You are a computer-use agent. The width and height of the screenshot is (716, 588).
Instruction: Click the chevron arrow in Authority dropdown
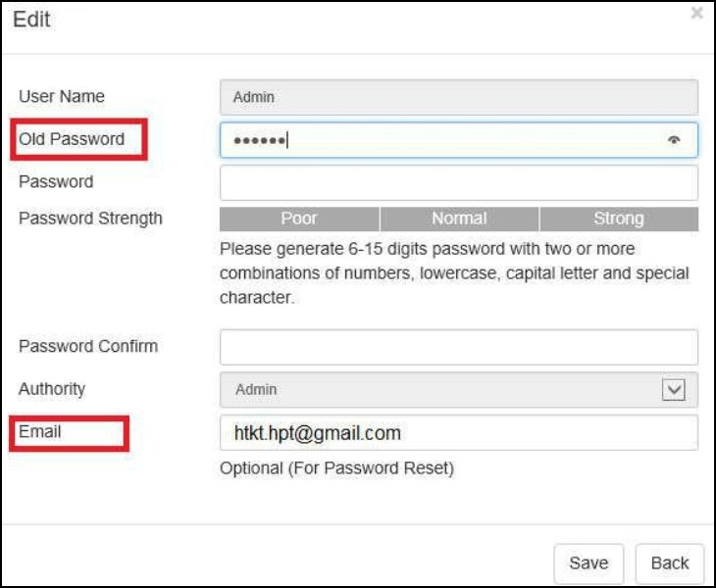coord(674,390)
